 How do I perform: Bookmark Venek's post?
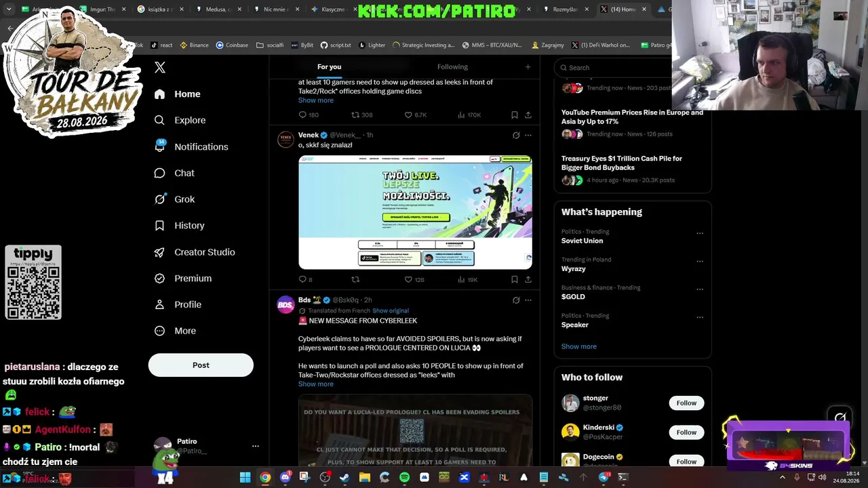tap(515, 279)
